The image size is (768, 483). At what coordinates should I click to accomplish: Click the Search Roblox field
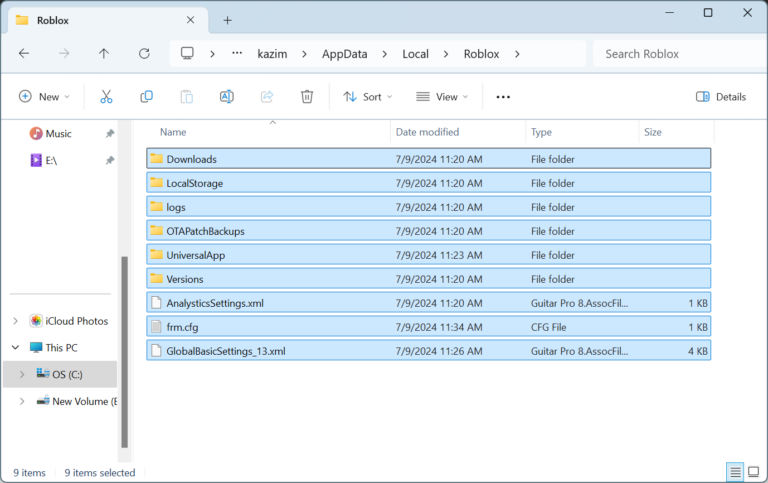[680, 54]
